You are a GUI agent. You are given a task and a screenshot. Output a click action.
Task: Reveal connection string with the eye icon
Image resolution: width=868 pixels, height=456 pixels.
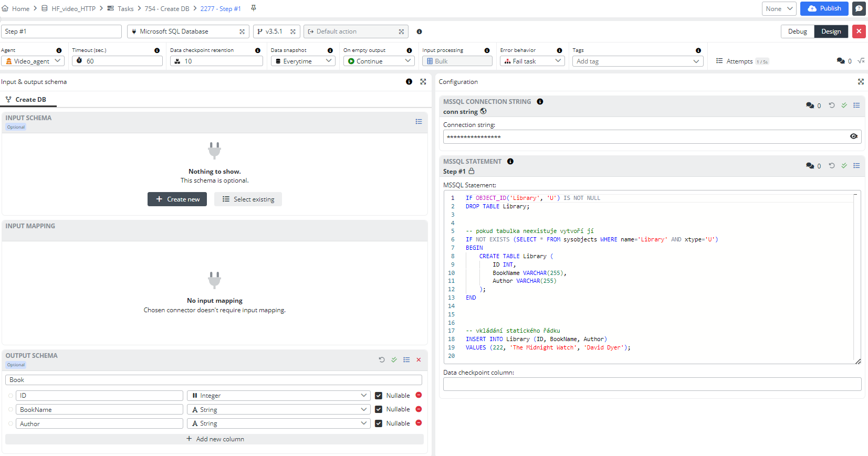point(853,136)
